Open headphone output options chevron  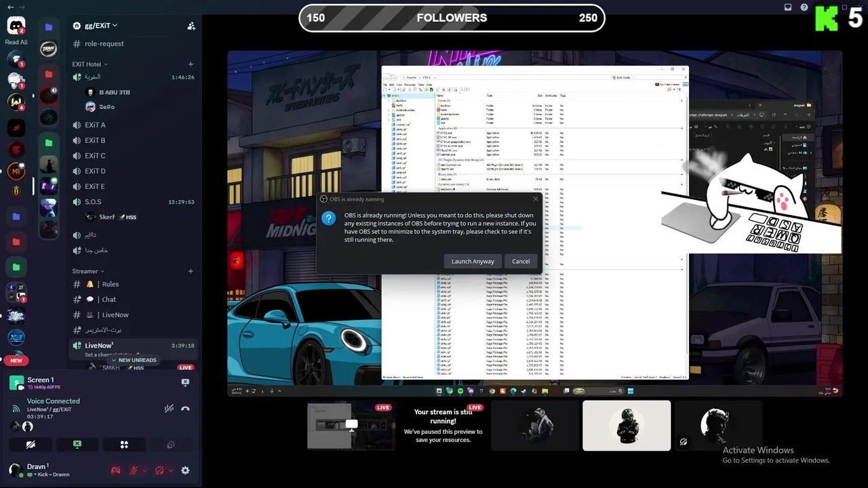(x=170, y=470)
